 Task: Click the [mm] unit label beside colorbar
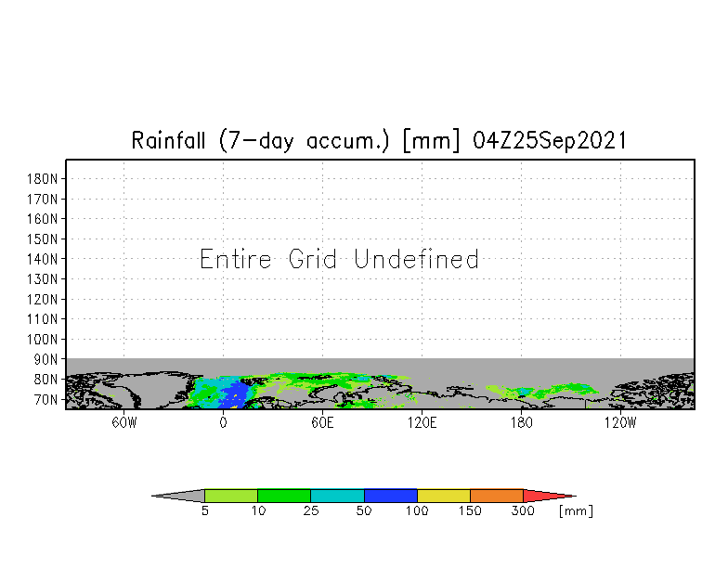[x=576, y=510]
